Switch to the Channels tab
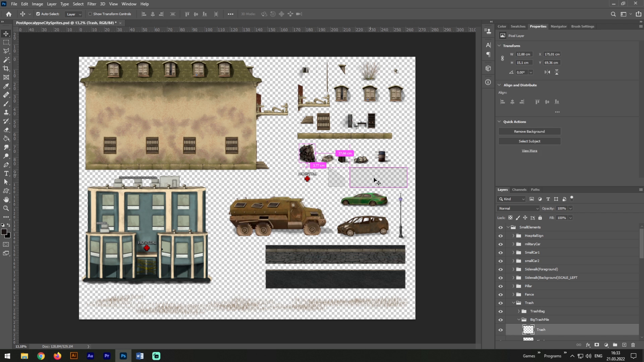The image size is (644, 362). point(519,190)
